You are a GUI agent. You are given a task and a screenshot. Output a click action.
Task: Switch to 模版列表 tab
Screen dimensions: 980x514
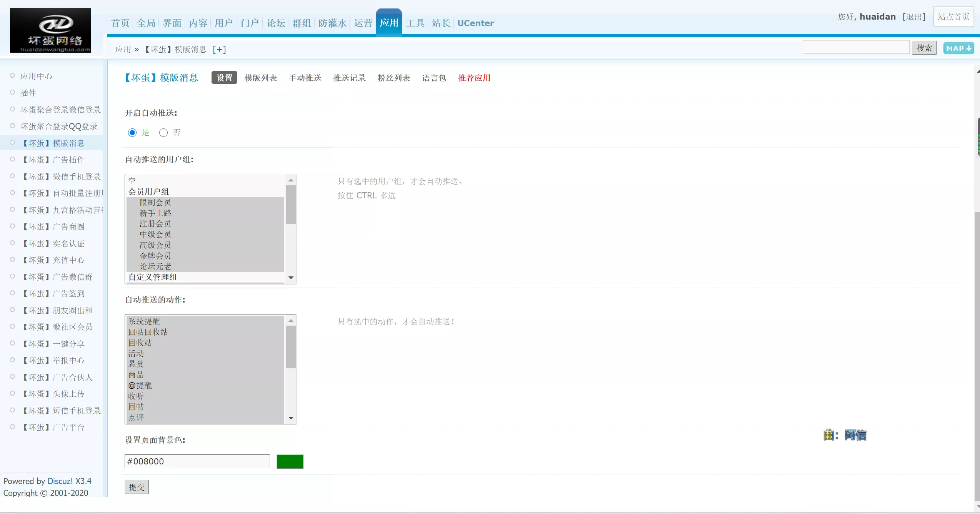(260, 78)
